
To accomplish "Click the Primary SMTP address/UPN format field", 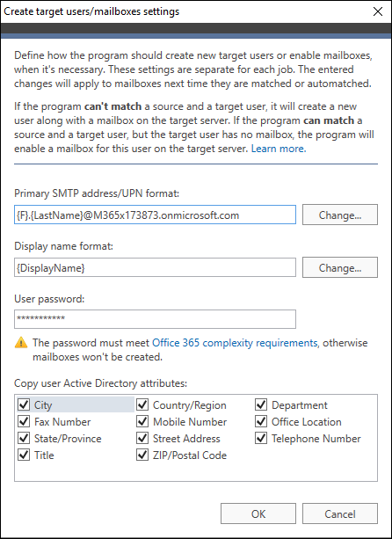I will coord(155,215).
